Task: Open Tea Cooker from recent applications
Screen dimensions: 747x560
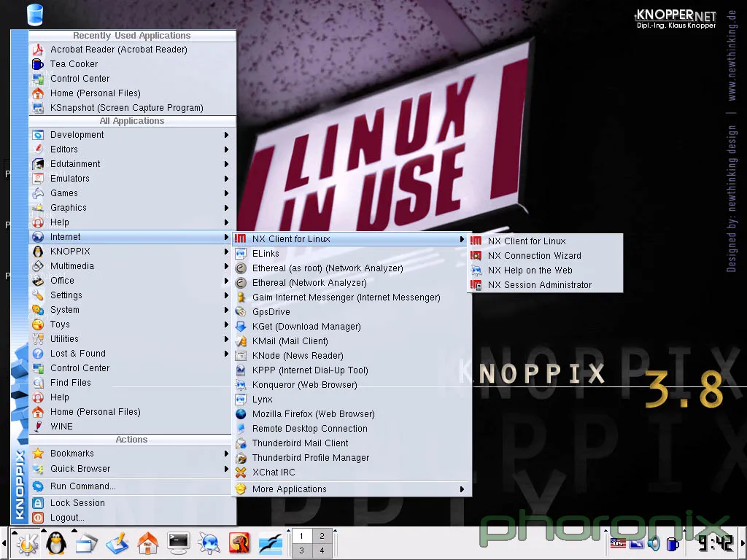Action: pyautogui.click(x=132, y=64)
